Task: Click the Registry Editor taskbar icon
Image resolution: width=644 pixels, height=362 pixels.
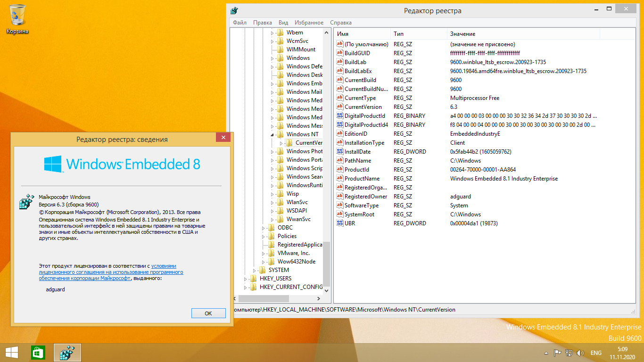Action: click(67, 353)
